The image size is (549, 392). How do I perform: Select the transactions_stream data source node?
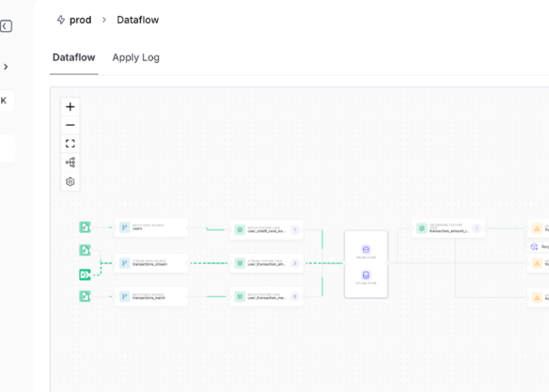[151, 263]
